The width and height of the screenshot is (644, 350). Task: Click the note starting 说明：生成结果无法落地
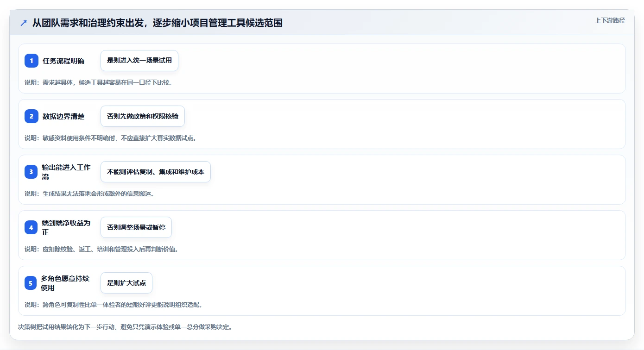[89, 194]
